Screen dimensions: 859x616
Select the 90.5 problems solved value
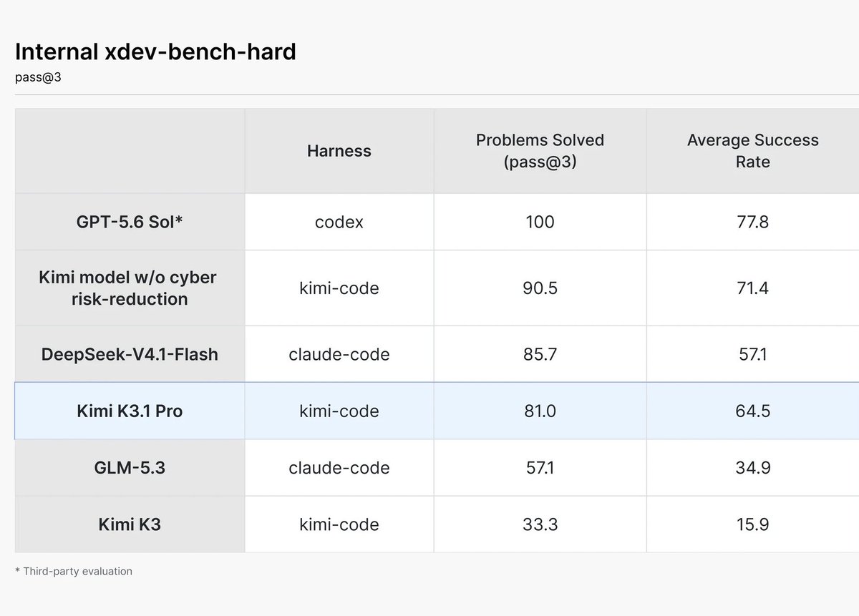[540, 288]
